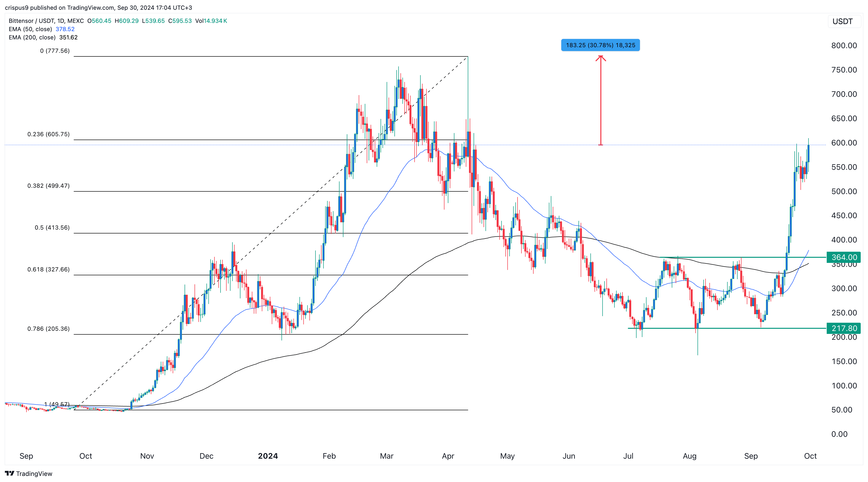The height and width of the screenshot is (482, 868).
Task: Click the blue 183.25 (30.78%) measurement label
Action: click(600, 45)
